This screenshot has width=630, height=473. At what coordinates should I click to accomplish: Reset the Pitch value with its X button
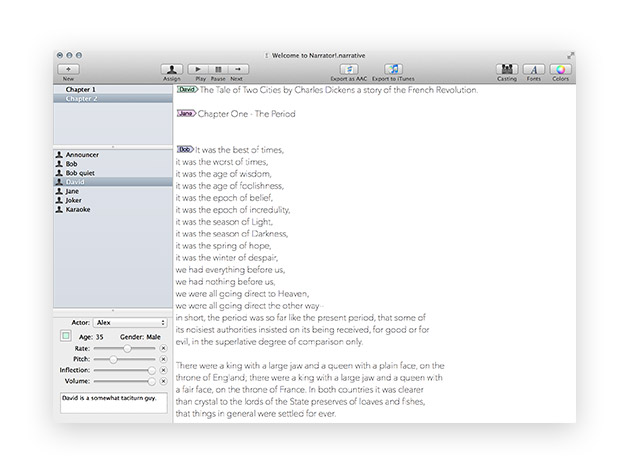click(164, 359)
